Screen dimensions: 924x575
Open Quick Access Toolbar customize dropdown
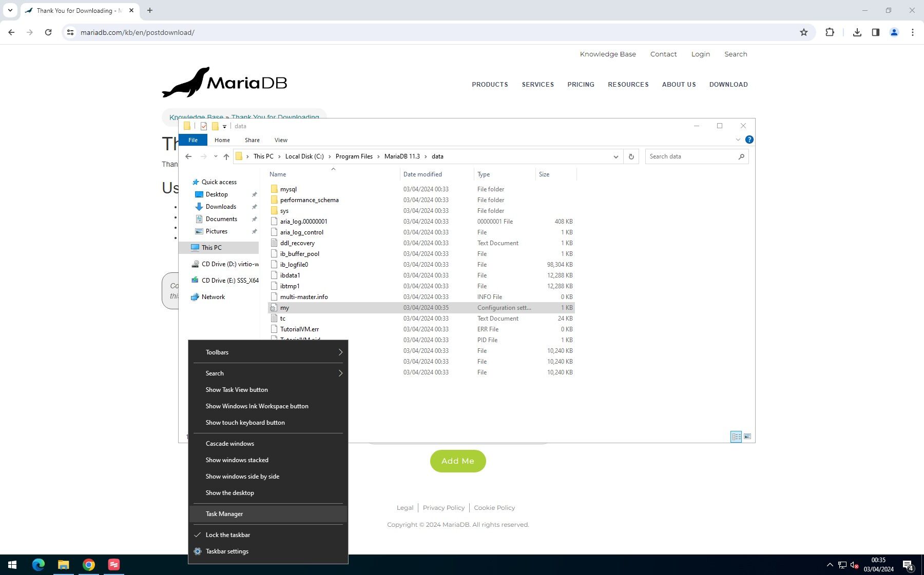click(x=224, y=126)
